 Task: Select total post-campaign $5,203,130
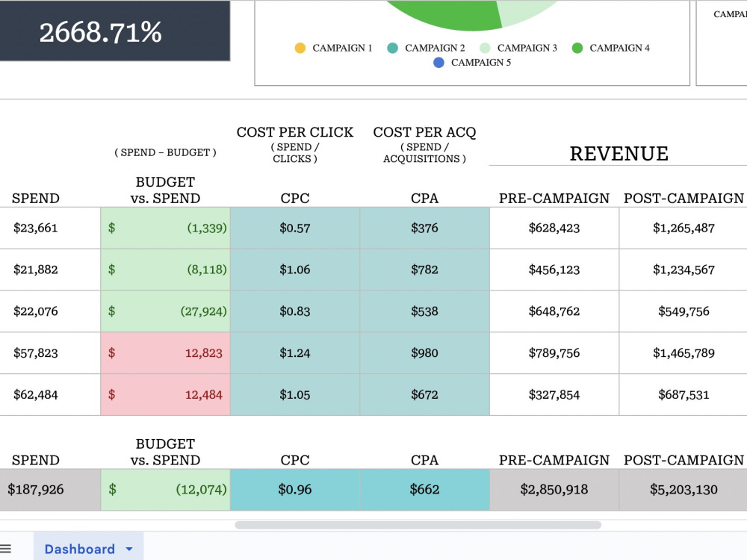click(x=684, y=490)
